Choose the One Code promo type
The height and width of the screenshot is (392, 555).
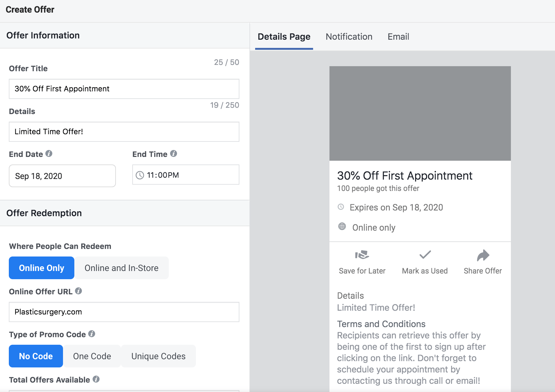click(x=92, y=356)
